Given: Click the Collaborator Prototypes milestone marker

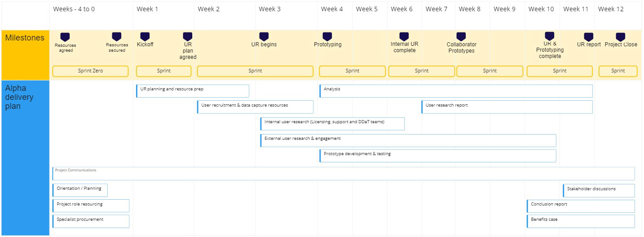Looking at the screenshot, I should pos(461,37).
